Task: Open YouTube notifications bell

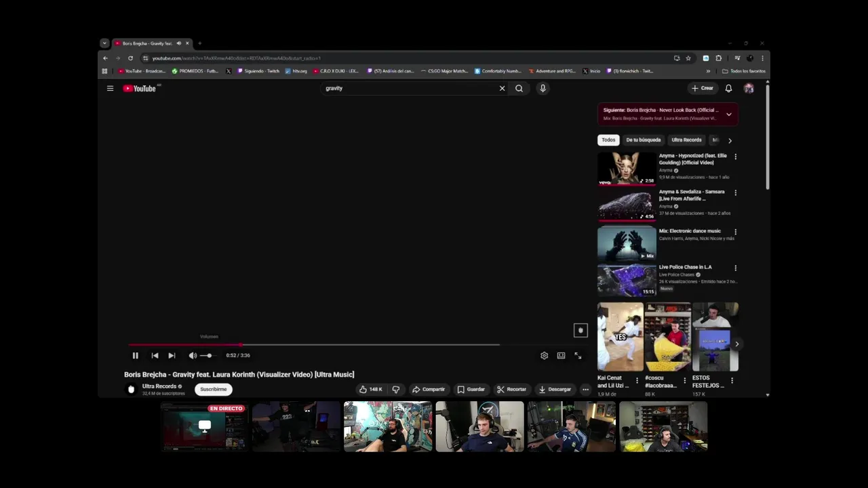Action: click(728, 88)
